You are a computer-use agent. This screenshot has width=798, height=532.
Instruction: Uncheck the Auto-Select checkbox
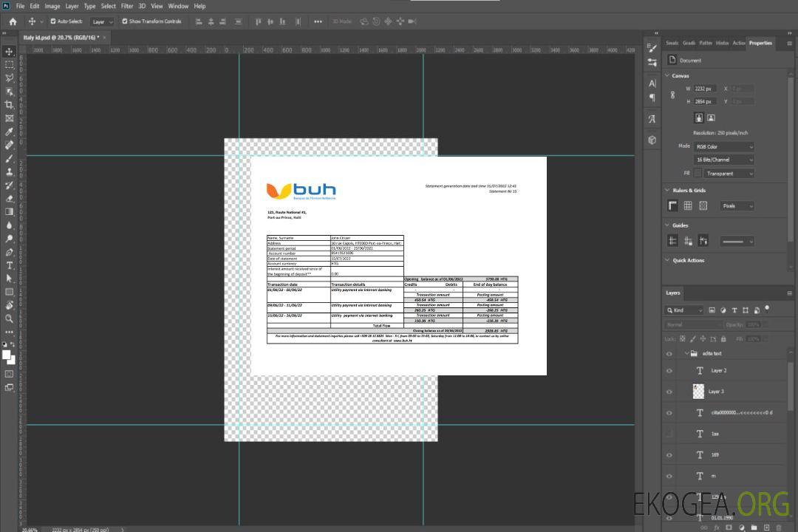[x=53, y=21]
